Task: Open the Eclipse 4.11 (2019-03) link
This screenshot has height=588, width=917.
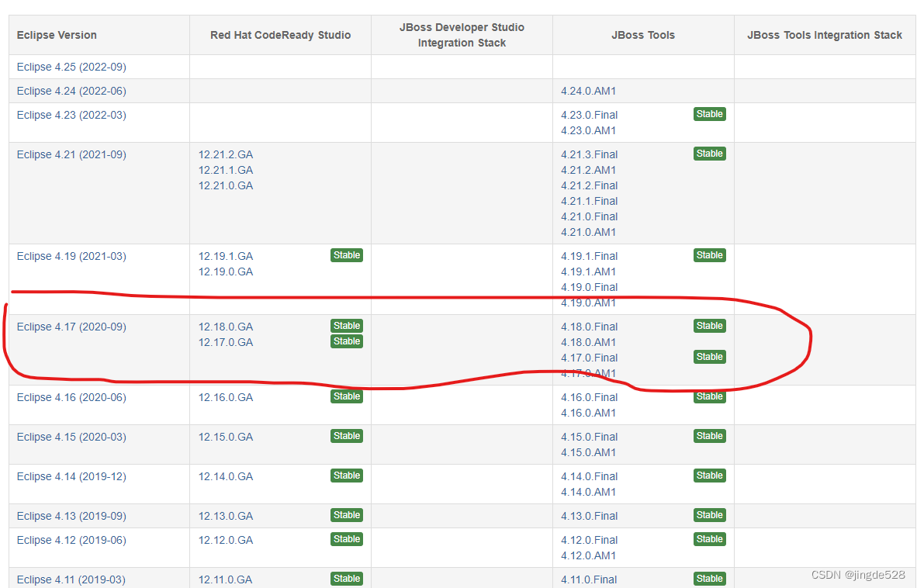Action: point(71,579)
